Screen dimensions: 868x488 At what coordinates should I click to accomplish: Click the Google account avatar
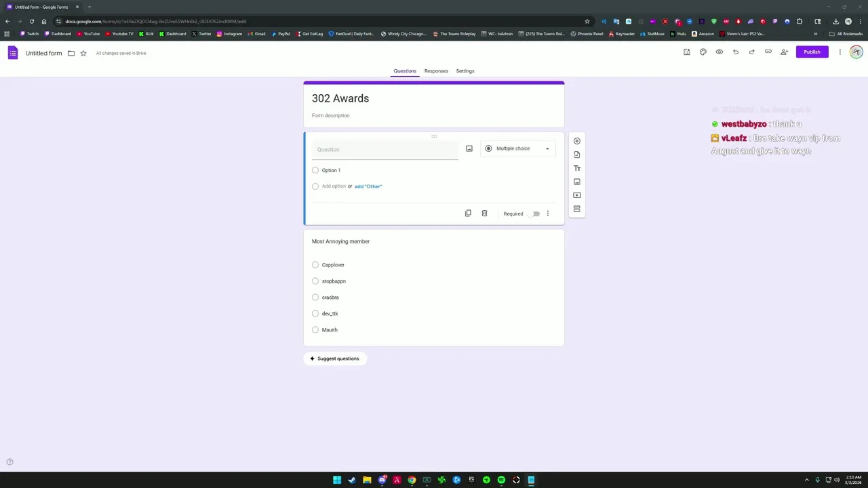[856, 52]
